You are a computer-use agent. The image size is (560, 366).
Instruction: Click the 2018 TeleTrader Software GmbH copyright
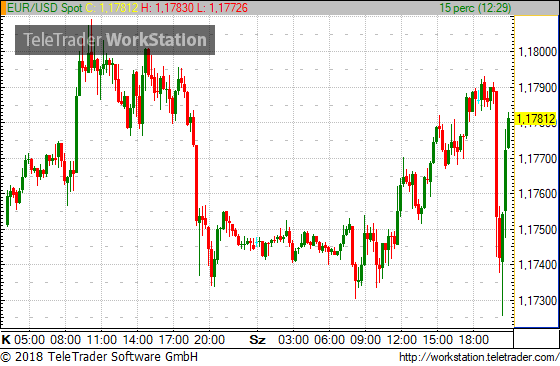[x=99, y=357]
